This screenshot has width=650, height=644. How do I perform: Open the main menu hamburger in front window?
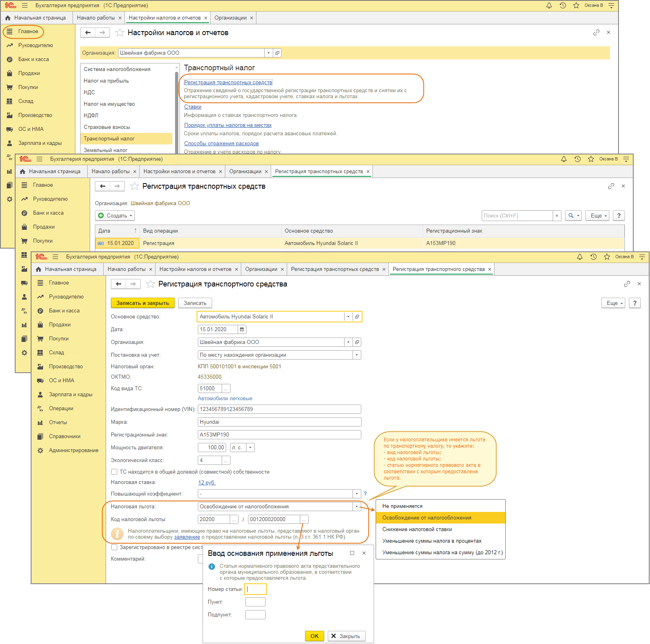point(55,257)
